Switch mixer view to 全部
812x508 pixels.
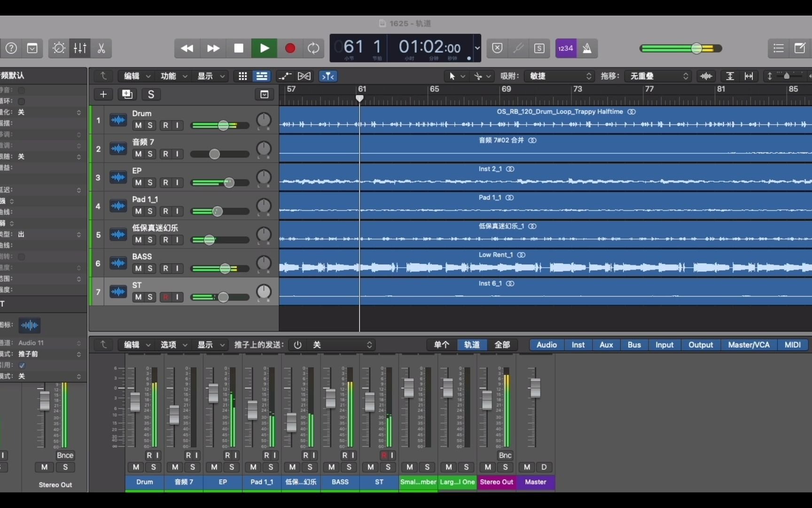point(502,345)
